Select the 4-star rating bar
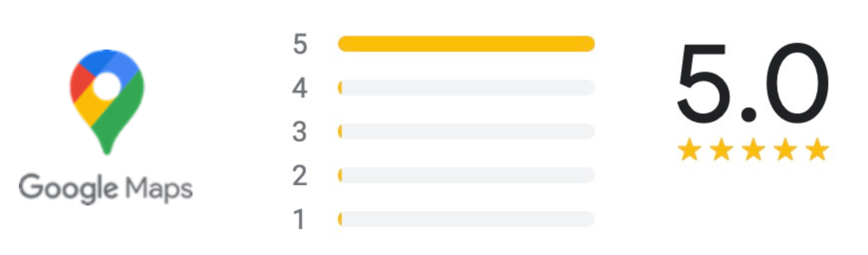This screenshot has height=255, width=868. point(466,88)
